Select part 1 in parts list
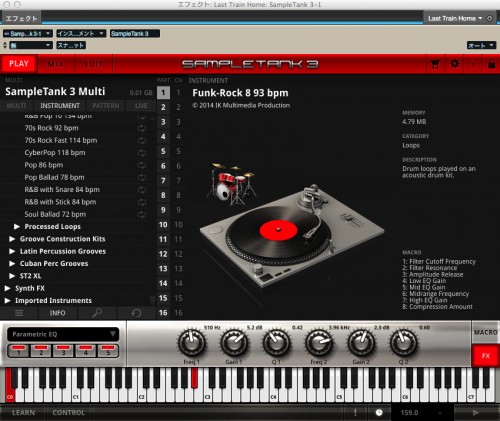This screenshot has height=421, width=500. [x=163, y=92]
